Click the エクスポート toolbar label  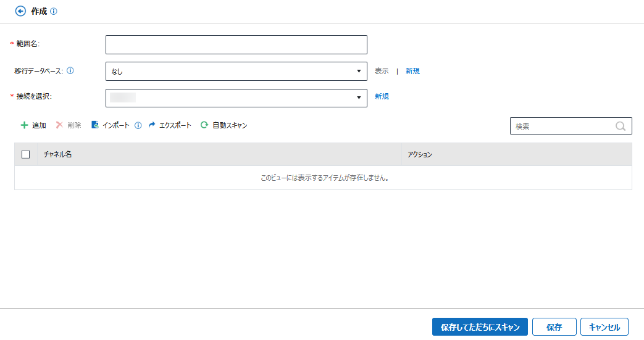[x=175, y=125]
